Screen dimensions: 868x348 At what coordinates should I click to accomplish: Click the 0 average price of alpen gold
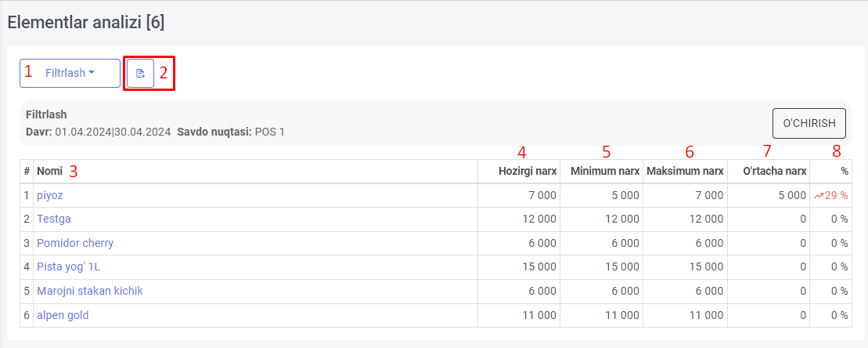tap(803, 315)
